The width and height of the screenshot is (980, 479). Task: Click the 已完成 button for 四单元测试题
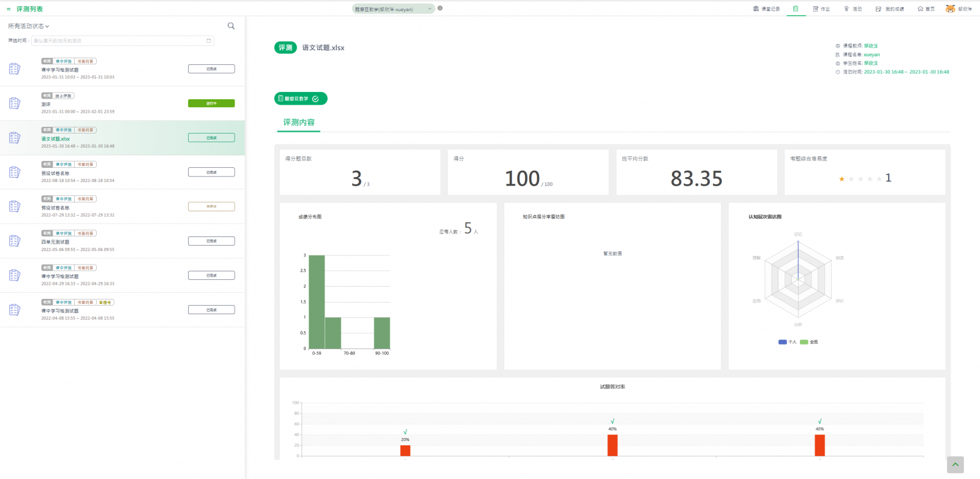click(x=211, y=241)
